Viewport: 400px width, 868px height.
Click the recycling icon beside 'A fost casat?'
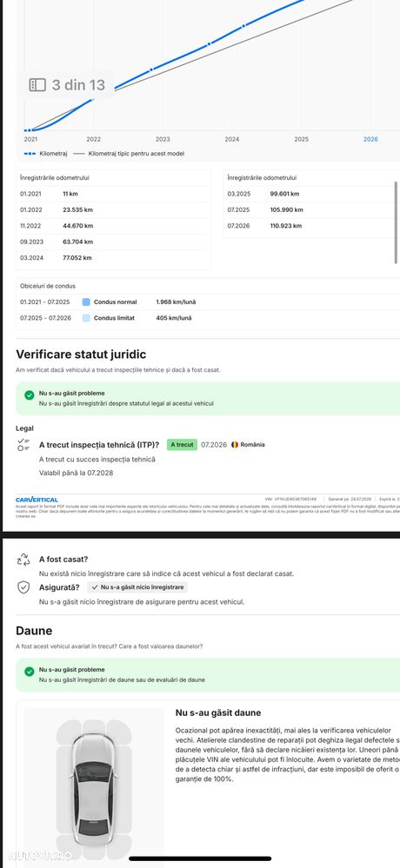(x=23, y=559)
